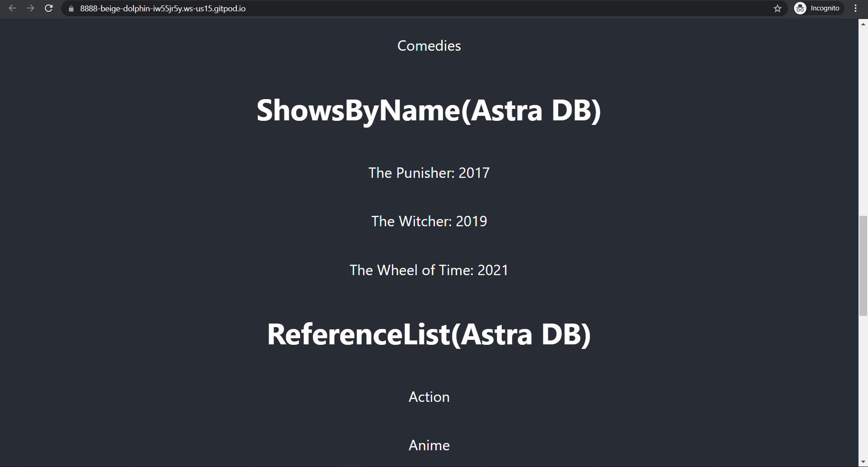Click the Incognito label text
This screenshot has width=868, height=467.
click(x=825, y=8)
